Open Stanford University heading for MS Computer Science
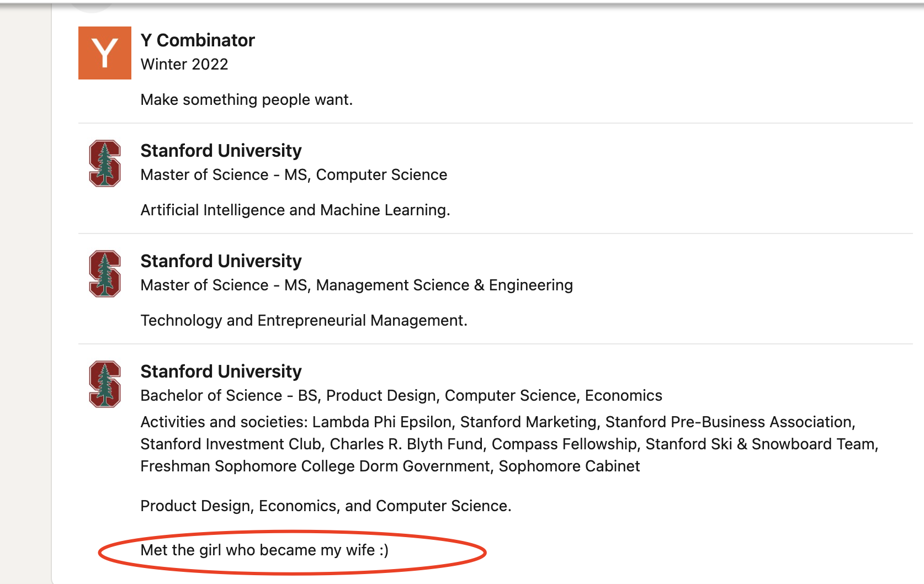The image size is (924, 584). tap(221, 151)
